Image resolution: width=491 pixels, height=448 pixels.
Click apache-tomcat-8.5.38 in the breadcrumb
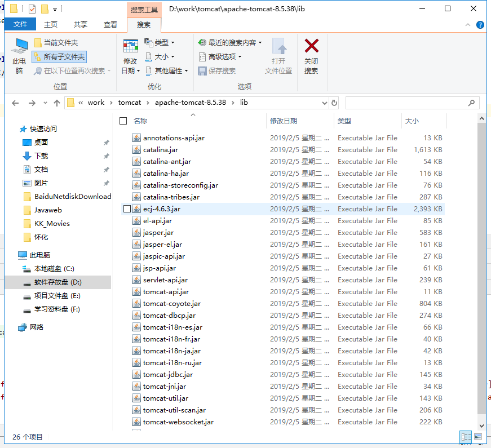[x=191, y=103]
